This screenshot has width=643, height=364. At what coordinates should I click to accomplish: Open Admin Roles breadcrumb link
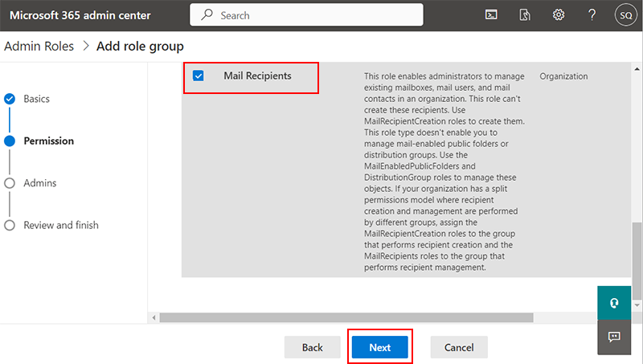coord(39,47)
